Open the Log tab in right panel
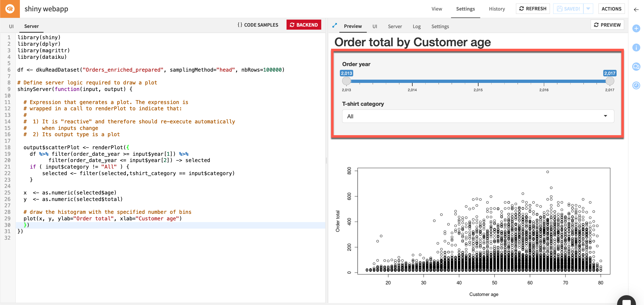 pyautogui.click(x=417, y=26)
